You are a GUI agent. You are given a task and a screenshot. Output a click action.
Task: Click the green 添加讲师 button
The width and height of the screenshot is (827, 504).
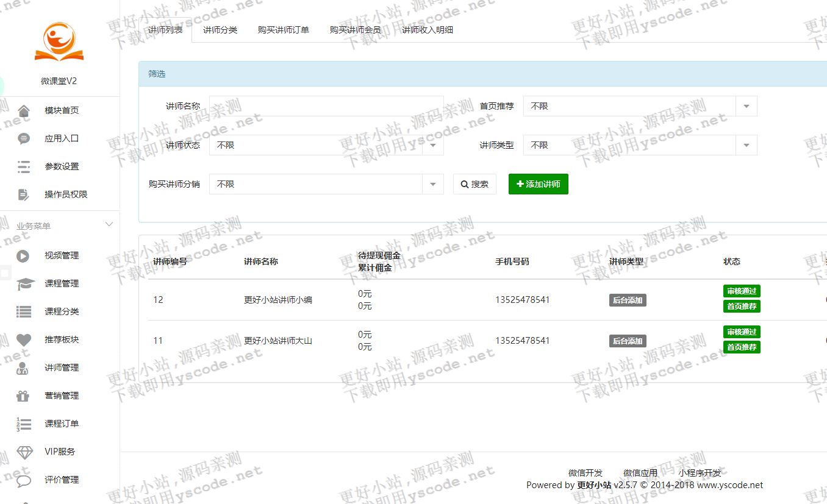538,183
